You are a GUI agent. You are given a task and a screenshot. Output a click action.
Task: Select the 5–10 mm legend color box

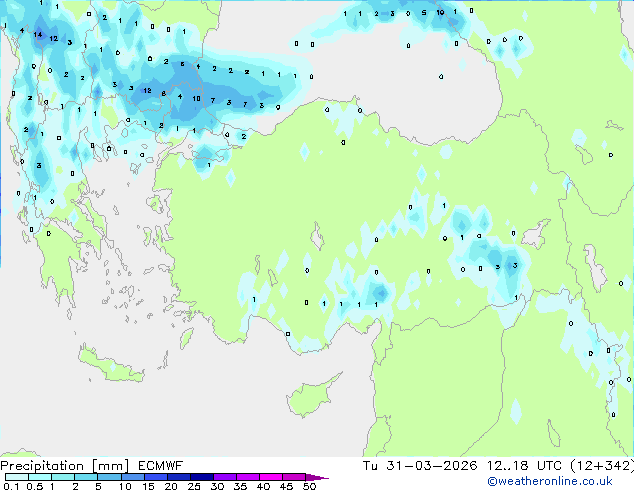click(x=109, y=477)
